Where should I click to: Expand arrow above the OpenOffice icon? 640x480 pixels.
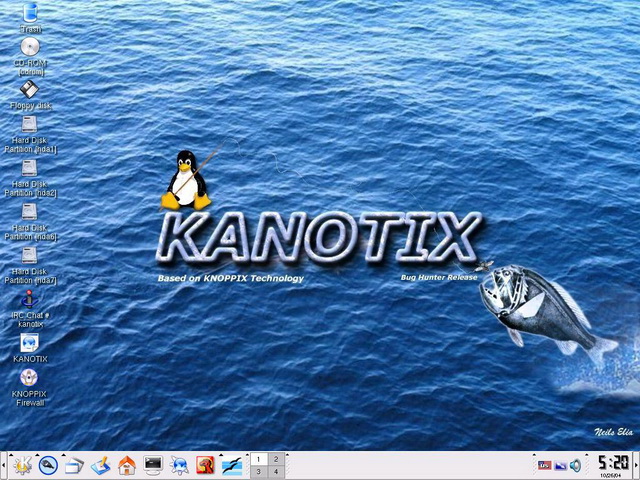coord(221,454)
